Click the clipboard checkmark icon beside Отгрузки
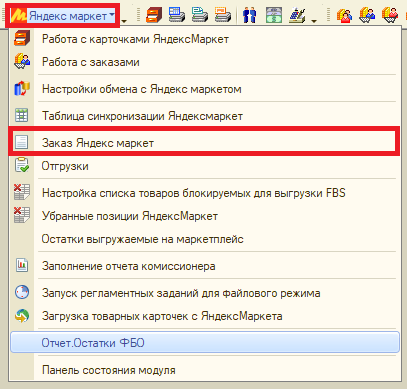407x389 pixels. pyautogui.click(x=22, y=165)
